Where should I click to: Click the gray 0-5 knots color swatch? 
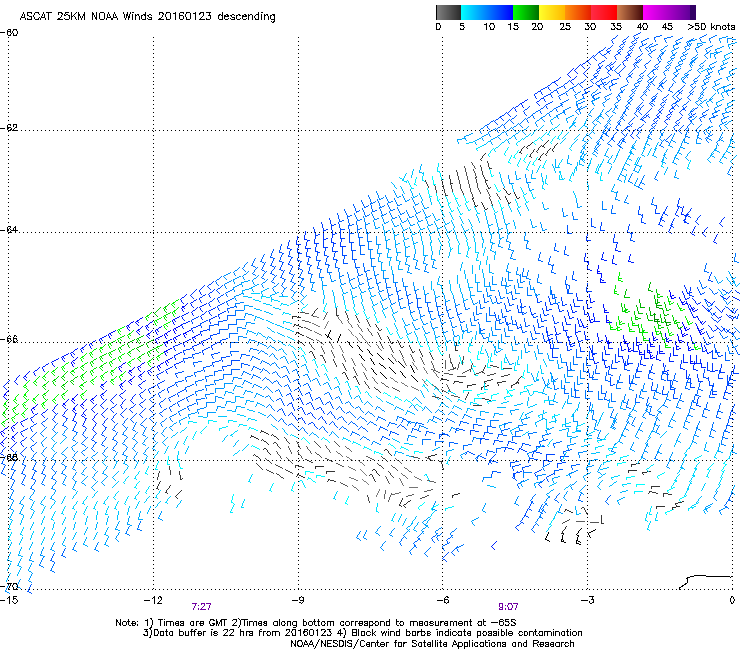[448, 12]
